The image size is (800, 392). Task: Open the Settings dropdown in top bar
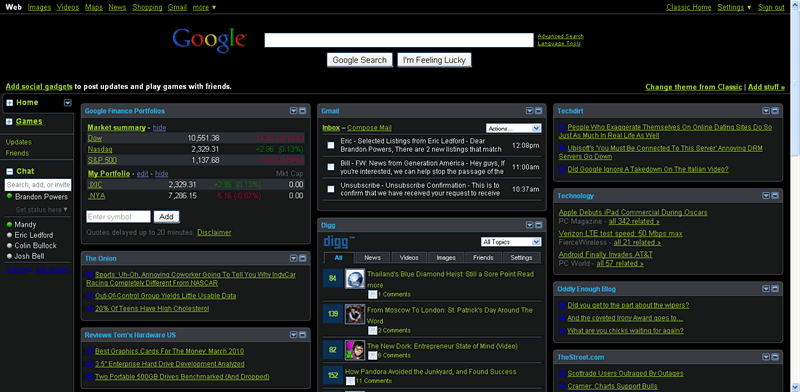[x=734, y=7]
